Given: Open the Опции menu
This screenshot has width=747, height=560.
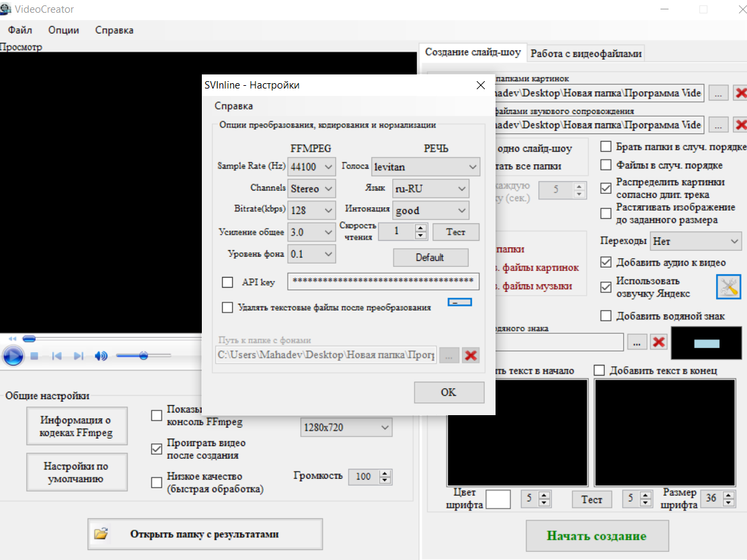Looking at the screenshot, I should (x=64, y=30).
